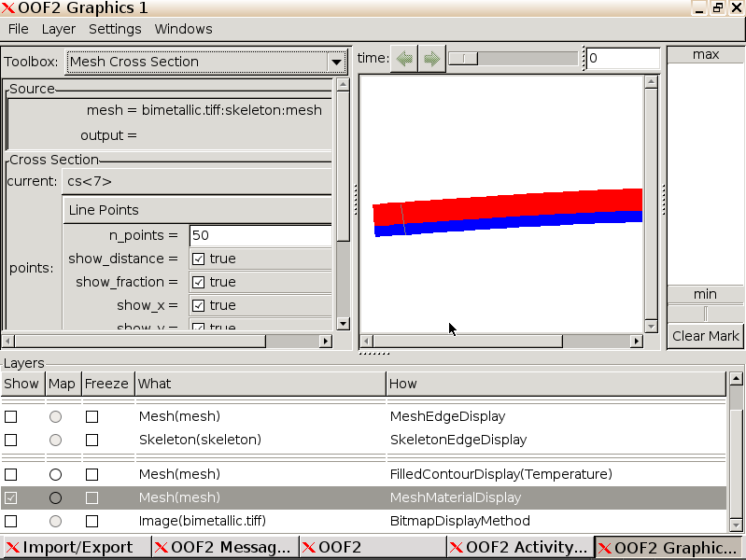Open the Layer menu
The height and width of the screenshot is (560, 746).
58,29
